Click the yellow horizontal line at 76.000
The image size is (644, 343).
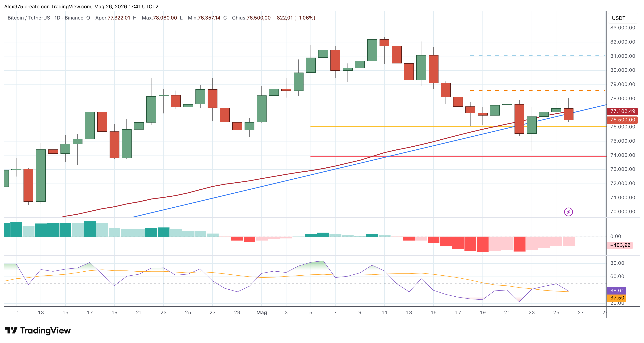458,126
